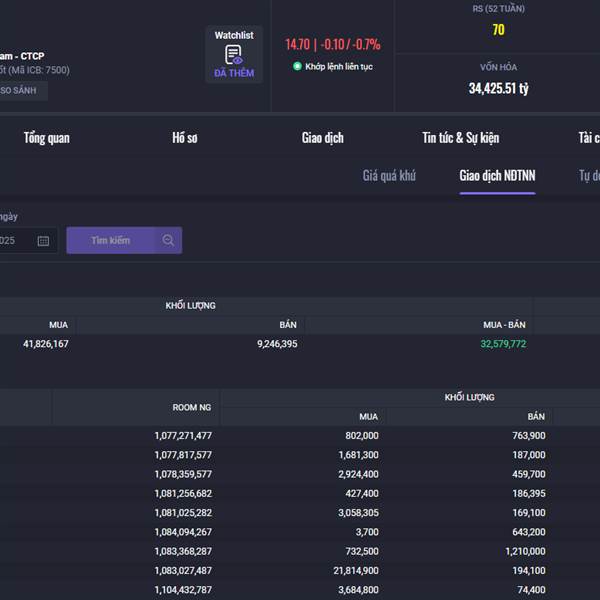
Task: Click buy volume 732,500
Action: (x=362, y=551)
